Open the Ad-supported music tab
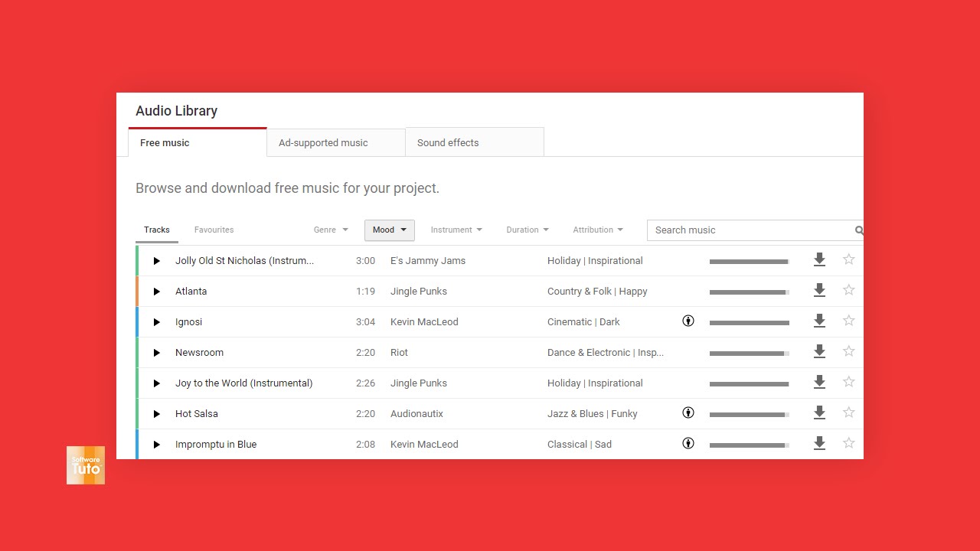The width and height of the screenshot is (980, 551). point(336,143)
